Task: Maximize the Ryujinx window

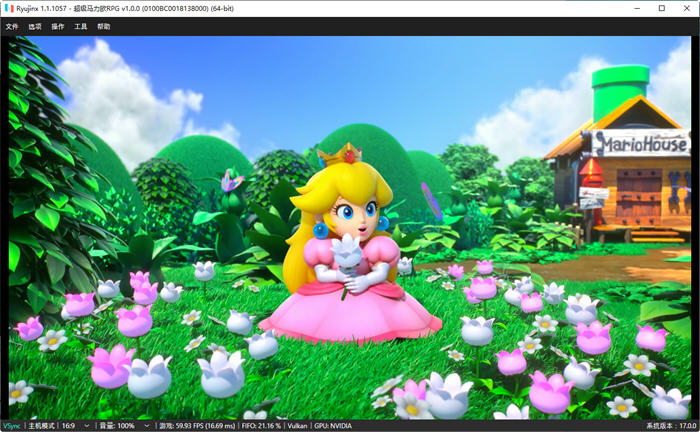Action: (x=662, y=8)
